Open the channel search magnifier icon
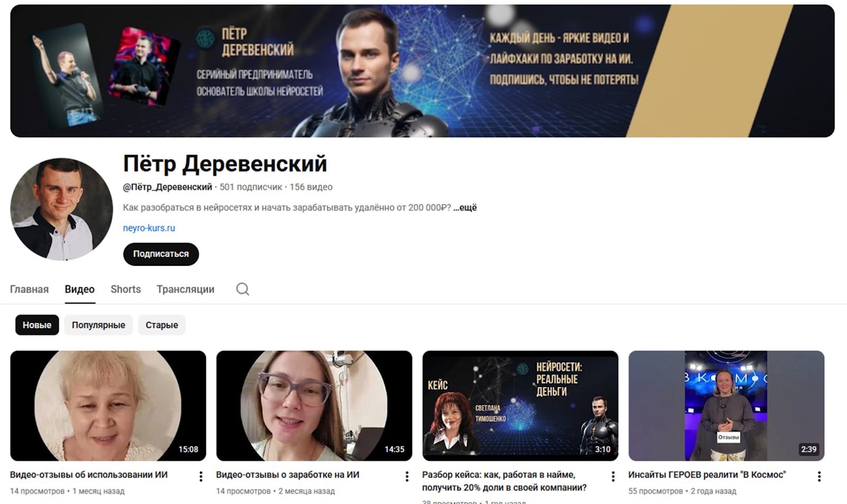Viewport: 847px width, 504px height. tap(242, 289)
